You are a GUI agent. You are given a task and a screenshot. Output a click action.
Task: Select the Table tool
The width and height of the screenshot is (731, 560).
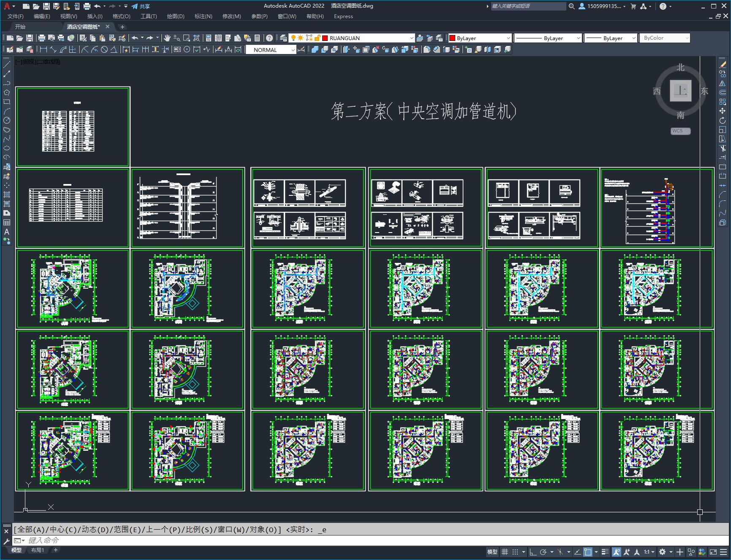[7, 222]
